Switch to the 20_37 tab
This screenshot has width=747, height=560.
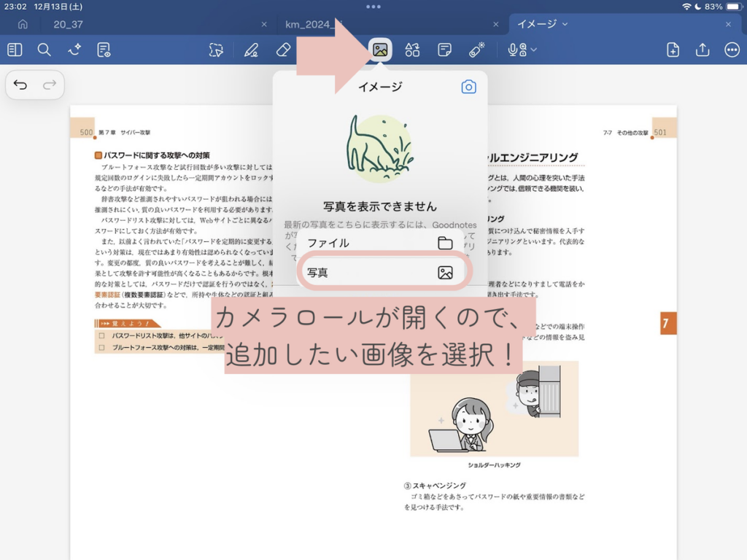pos(69,24)
